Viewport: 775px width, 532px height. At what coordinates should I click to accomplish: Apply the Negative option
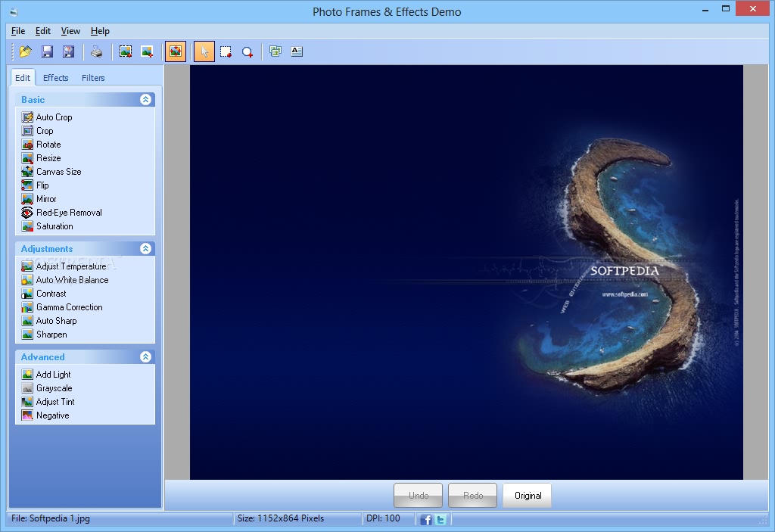coord(52,415)
